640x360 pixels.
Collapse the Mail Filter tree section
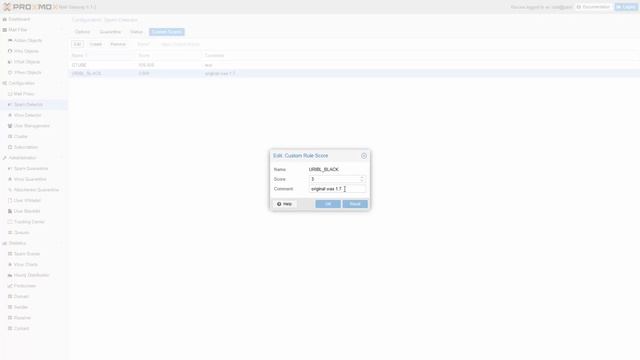[x=62, y=30]
